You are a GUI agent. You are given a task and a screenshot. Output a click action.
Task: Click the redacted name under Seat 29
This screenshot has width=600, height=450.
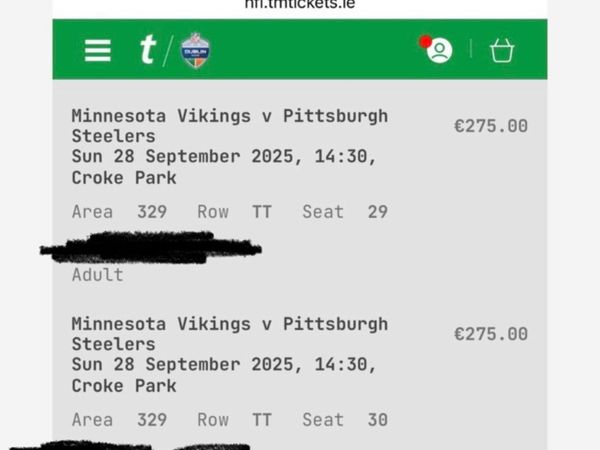point(151,248)
